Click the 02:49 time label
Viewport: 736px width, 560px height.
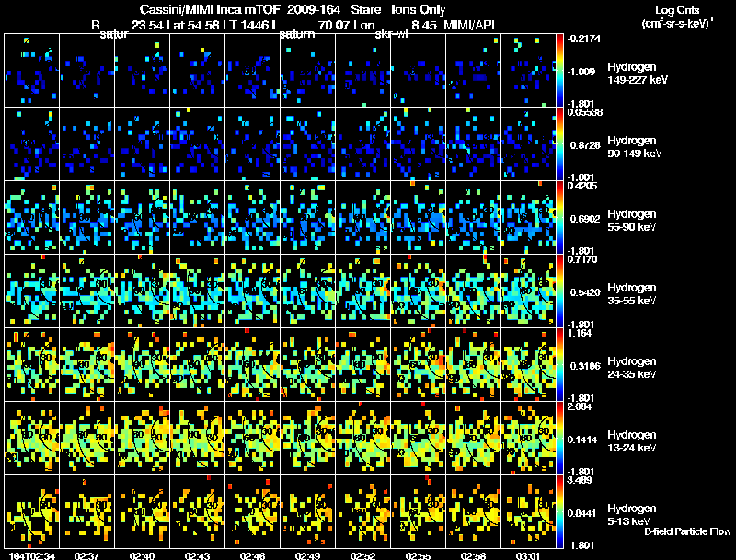click(307, 556)
